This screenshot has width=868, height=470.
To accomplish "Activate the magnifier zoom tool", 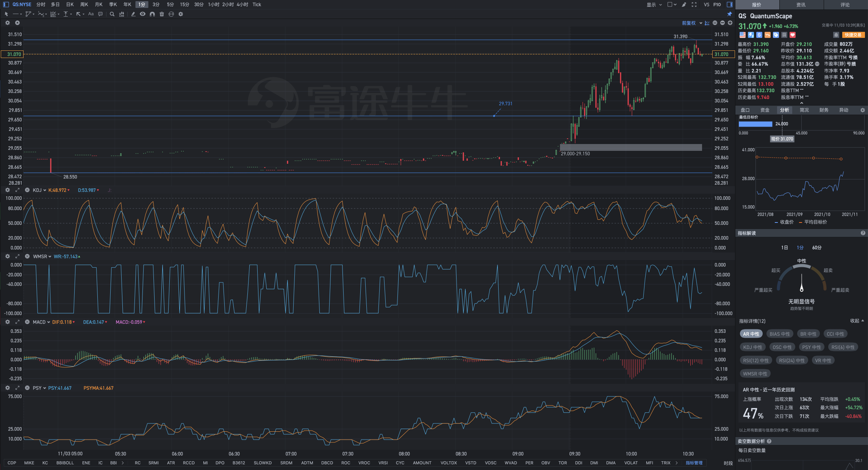I will click(x=112, y=14).
